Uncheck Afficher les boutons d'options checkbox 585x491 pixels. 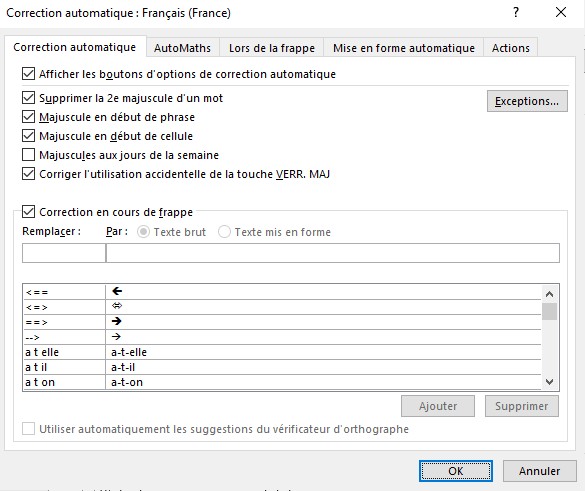click(x=28, y=74)
